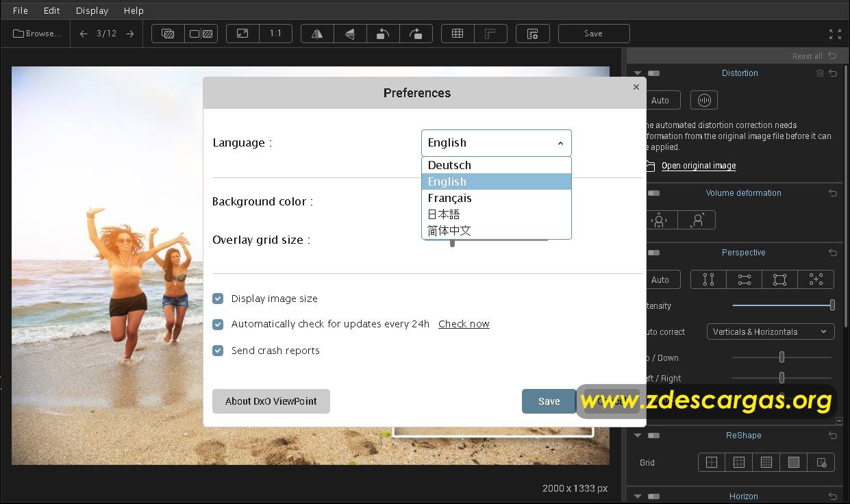The width and height of the screenshot is (850, 504).
Task: Click the Perspective Intensity slider handle
Action: tap(832, 305)
